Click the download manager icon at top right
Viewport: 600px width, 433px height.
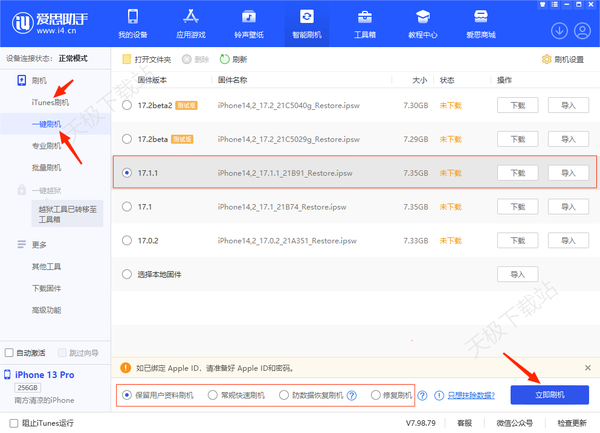pos(560,30)
